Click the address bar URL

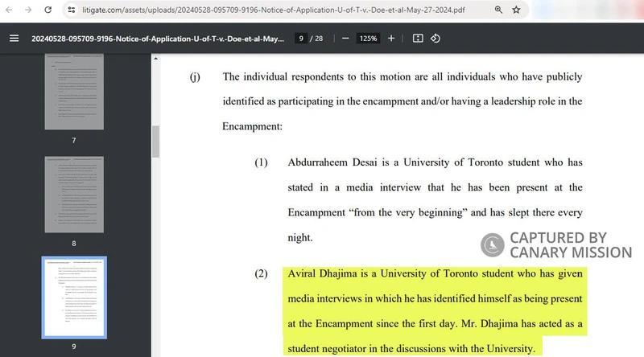[x=274, y=10]
